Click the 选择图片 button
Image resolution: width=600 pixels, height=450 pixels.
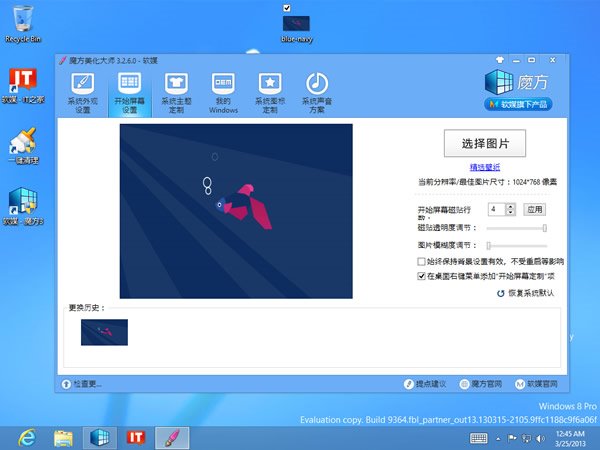coord(485,143)
